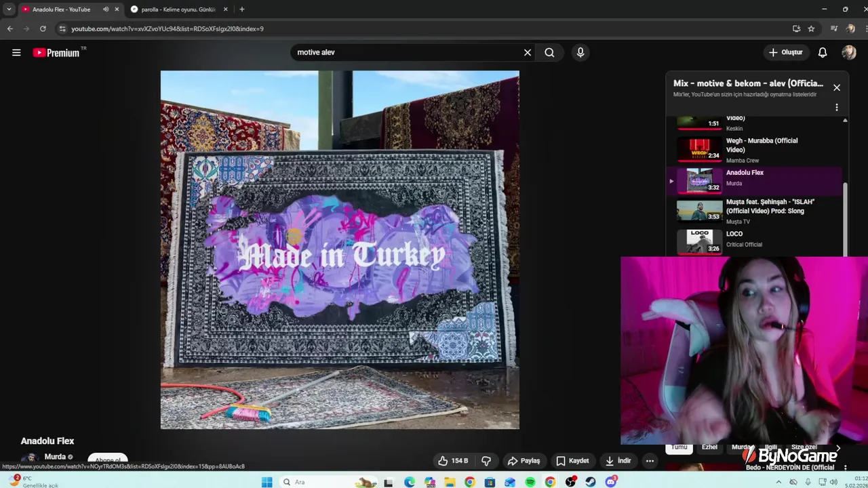Open more actions three-dot button under video
The image size is (868, 488).
[x=650, y=461]
